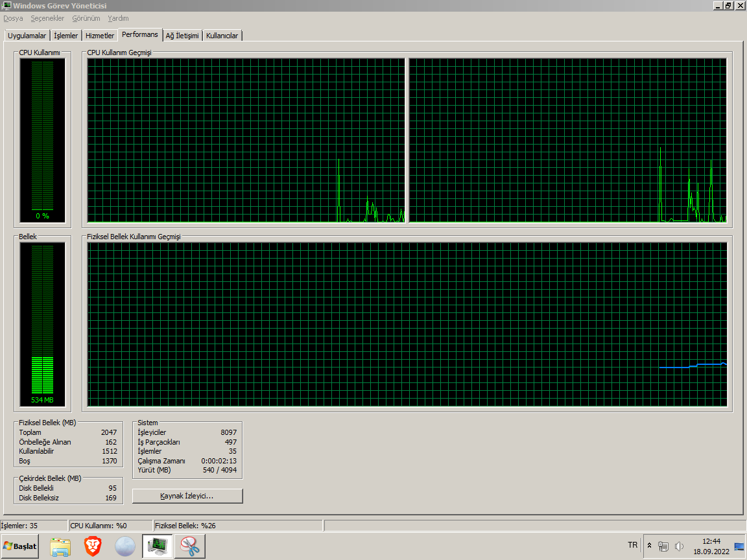747x560 pixels.
Task: Click the first CPU history graph
Action: [246, 141]
